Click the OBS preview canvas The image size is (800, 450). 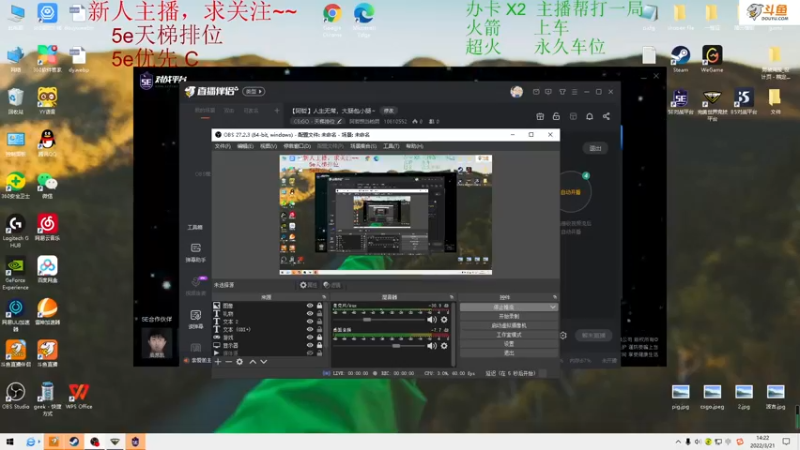coord(386,215)
